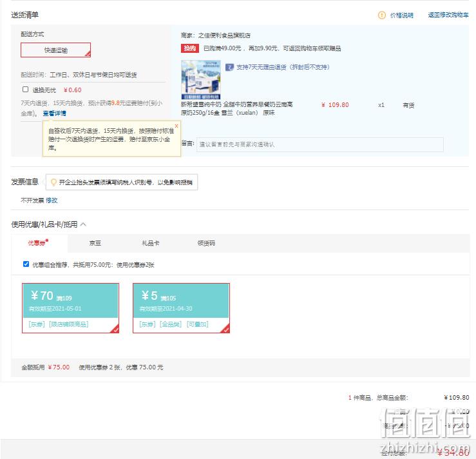Click 总商品金额 ¥109.80 value
This screenshot has height=459, width=476.
pos(456,397)
